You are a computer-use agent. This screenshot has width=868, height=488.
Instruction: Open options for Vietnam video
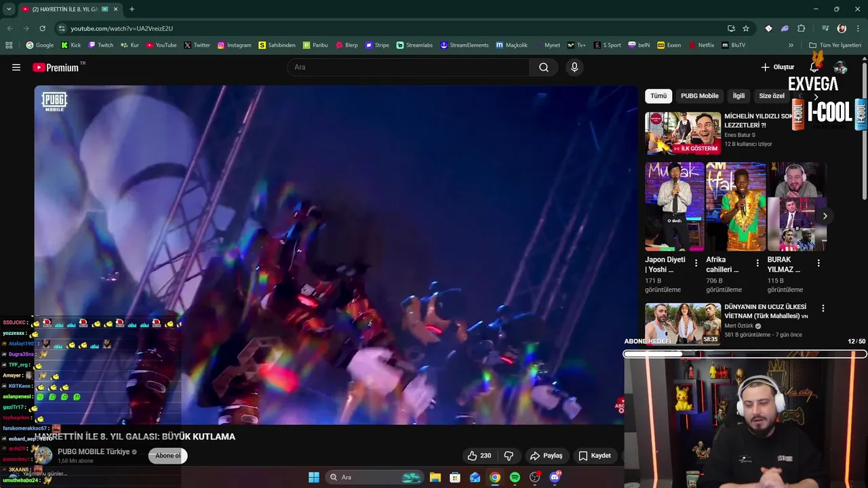click(x=823, y=308)
